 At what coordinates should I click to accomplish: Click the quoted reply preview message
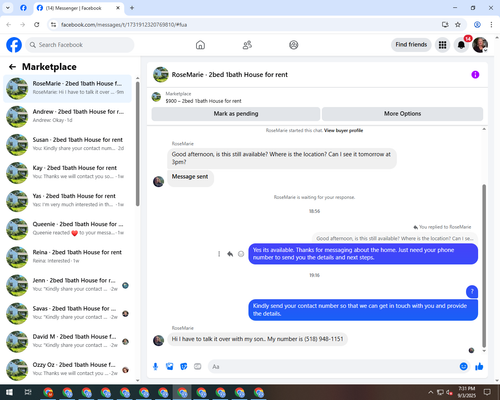coord(395,238)
